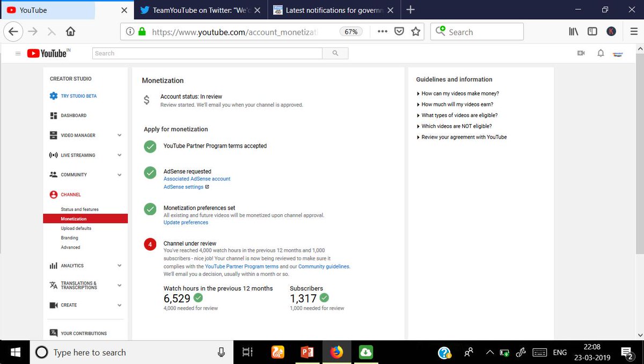Open Your Contributions section
644x364 pixels.
click(84, 333)
